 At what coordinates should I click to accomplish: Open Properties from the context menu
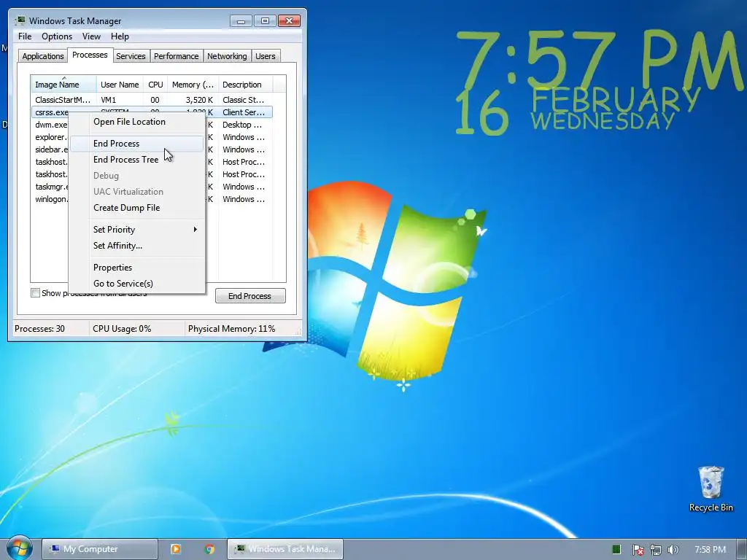[x=136, y=268]
